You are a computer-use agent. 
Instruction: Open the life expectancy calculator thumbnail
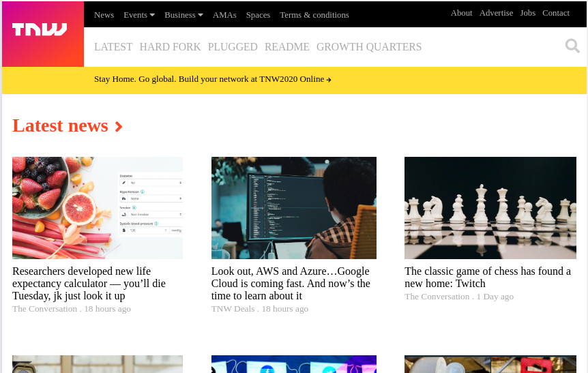coord(98,208)
